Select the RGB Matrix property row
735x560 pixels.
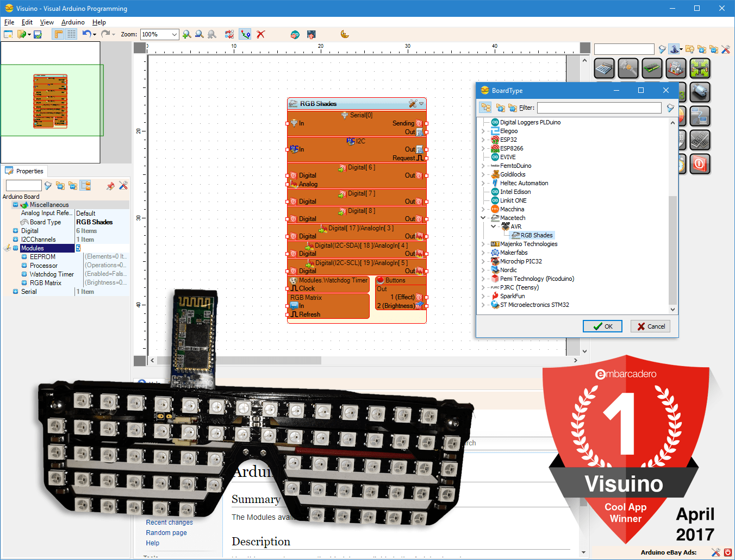[65, 283]
